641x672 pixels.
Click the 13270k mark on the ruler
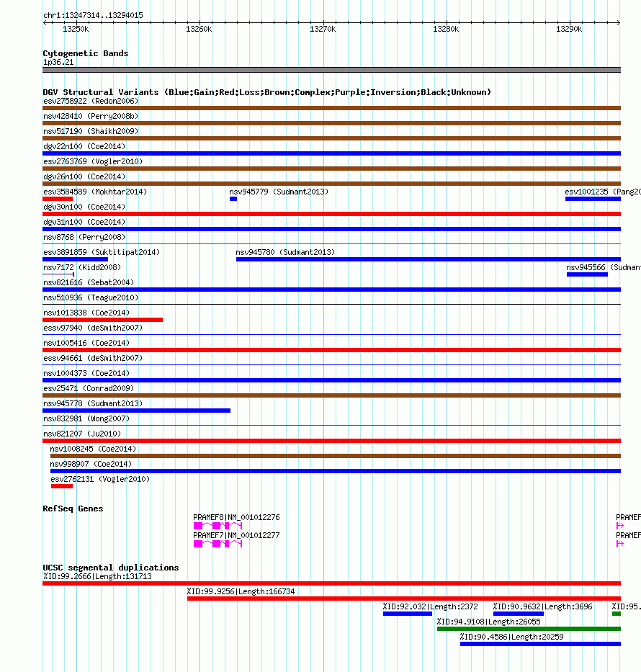click(x=323, y=29)
